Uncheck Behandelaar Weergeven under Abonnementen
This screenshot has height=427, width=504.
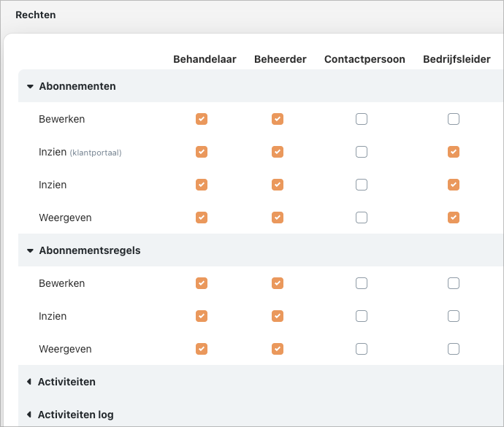pos(202,218)
